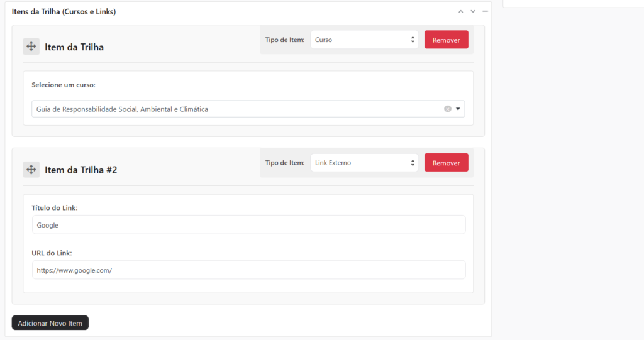This screenshot has height=340, width=644.
Task: Click the move-up arrow in the panel header
Action: pos(460,11)
